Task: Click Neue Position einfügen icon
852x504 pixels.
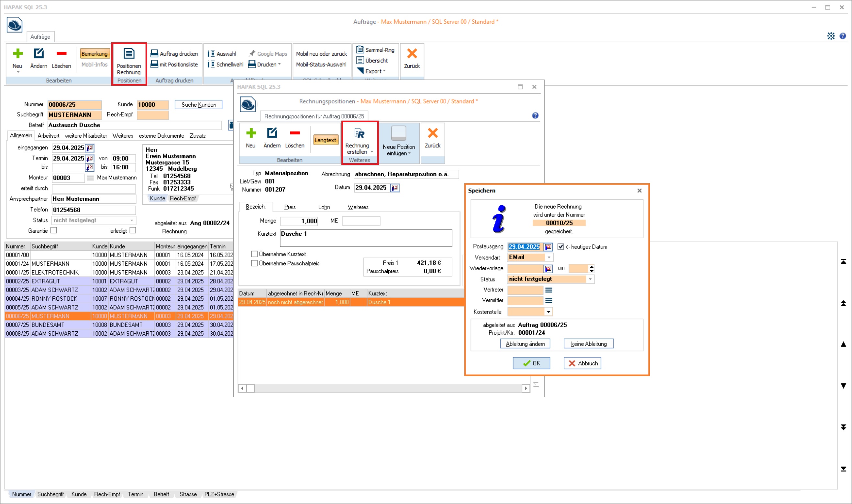Action: pos(398,134)
